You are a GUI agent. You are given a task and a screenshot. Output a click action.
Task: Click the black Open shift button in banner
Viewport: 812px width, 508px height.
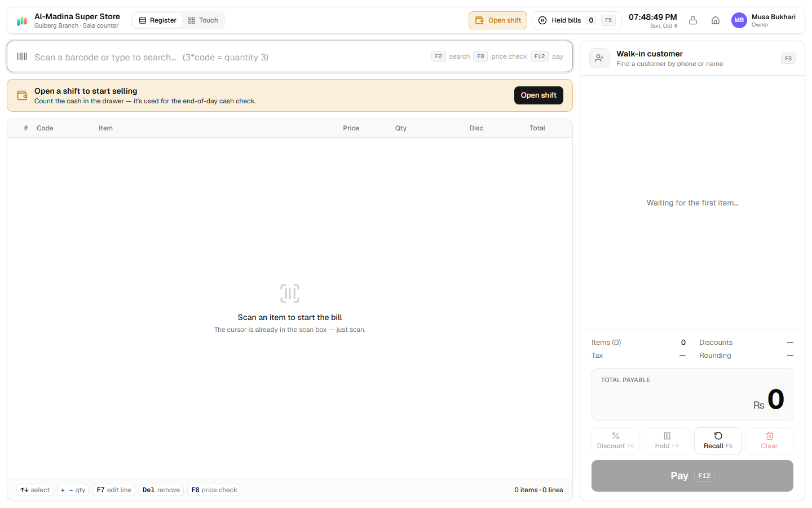click(539, 95)
